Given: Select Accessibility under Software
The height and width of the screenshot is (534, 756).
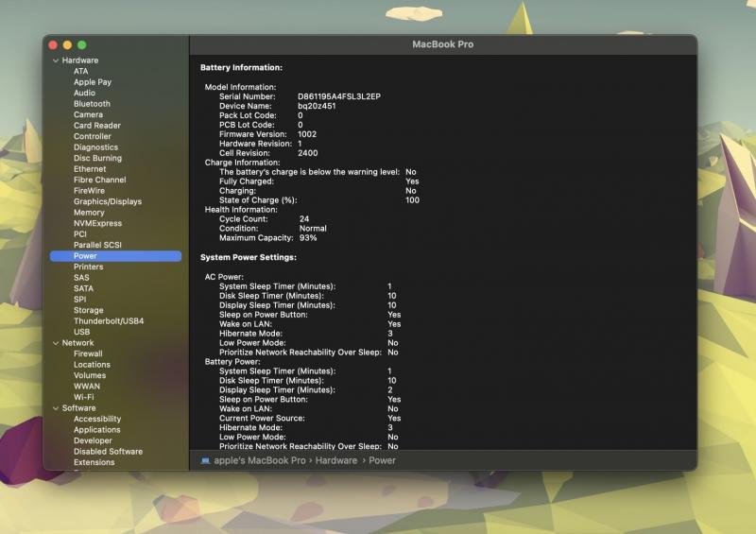Looking at the screenshot, I should [97, 419].
